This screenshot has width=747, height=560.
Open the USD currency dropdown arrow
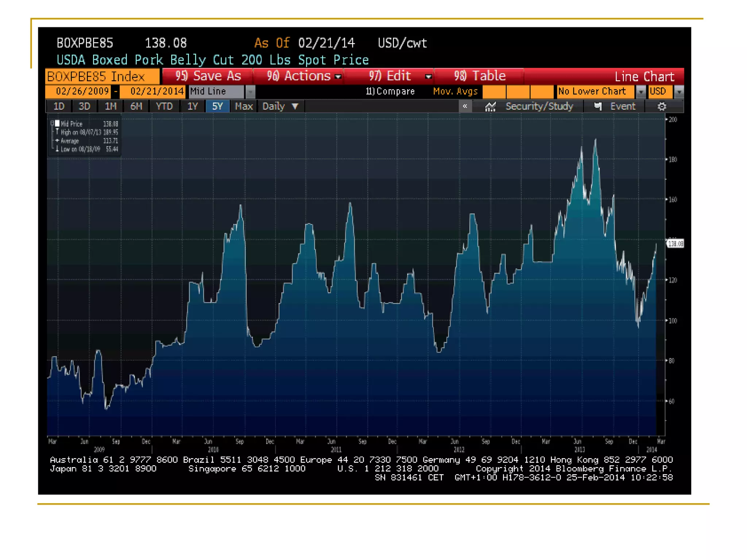click(679, 92)
